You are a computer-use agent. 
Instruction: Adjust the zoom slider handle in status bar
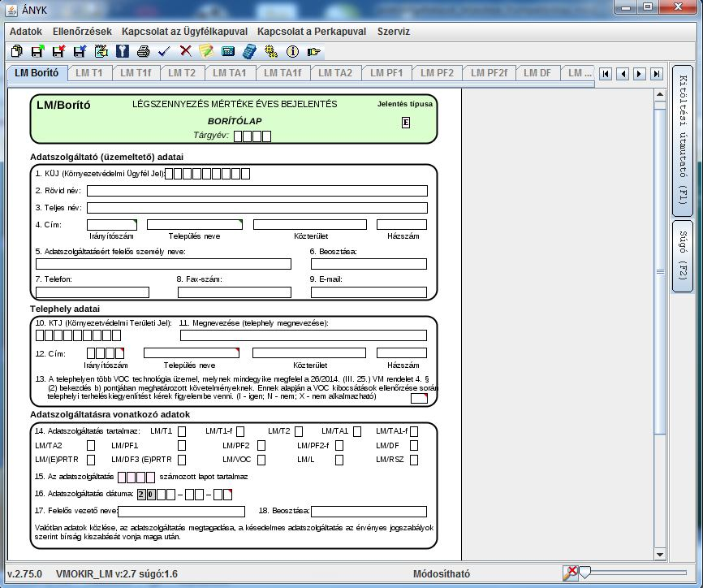click(584, 573)
